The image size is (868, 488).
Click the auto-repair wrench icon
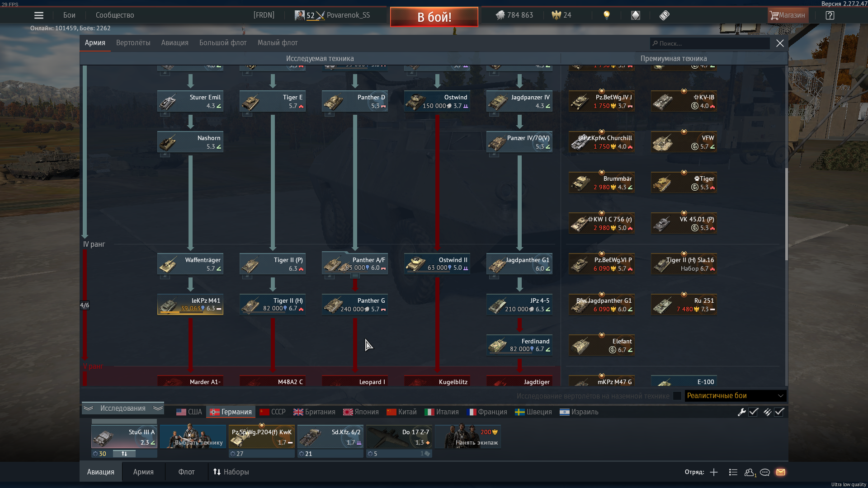click(x=741, y=412)
